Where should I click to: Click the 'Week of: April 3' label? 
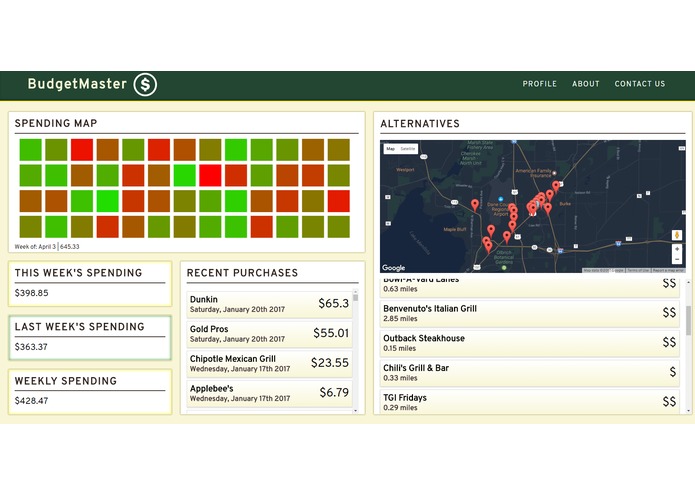(35, 247)
